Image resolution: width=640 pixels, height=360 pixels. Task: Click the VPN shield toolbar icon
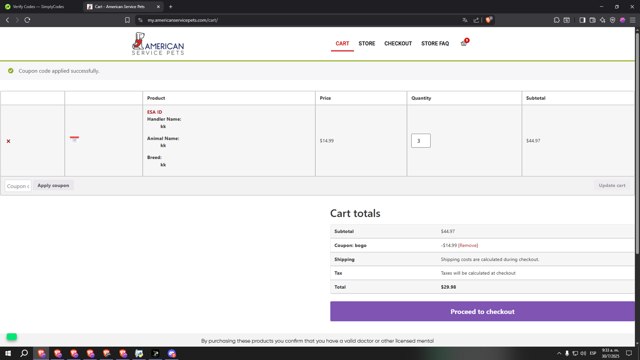612,20
